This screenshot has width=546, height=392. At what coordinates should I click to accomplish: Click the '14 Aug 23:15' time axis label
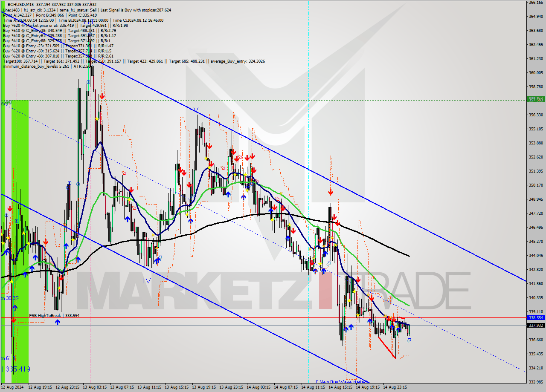395,388
